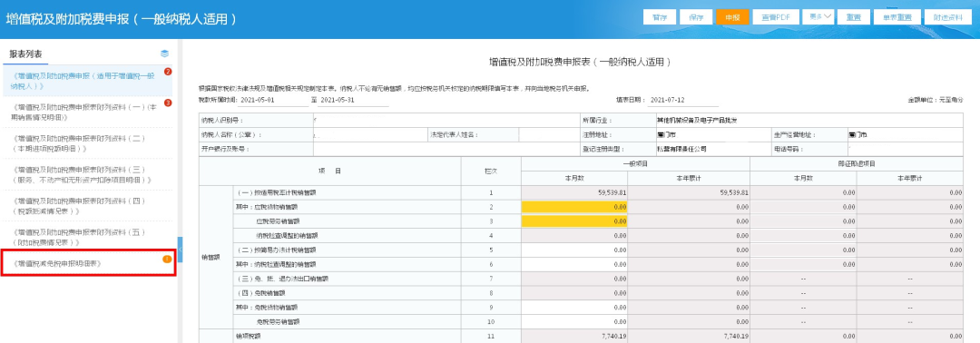The image size is (980, 343).
Task: Click the 金额单位：元至角分 text
Action: point(935,100)
